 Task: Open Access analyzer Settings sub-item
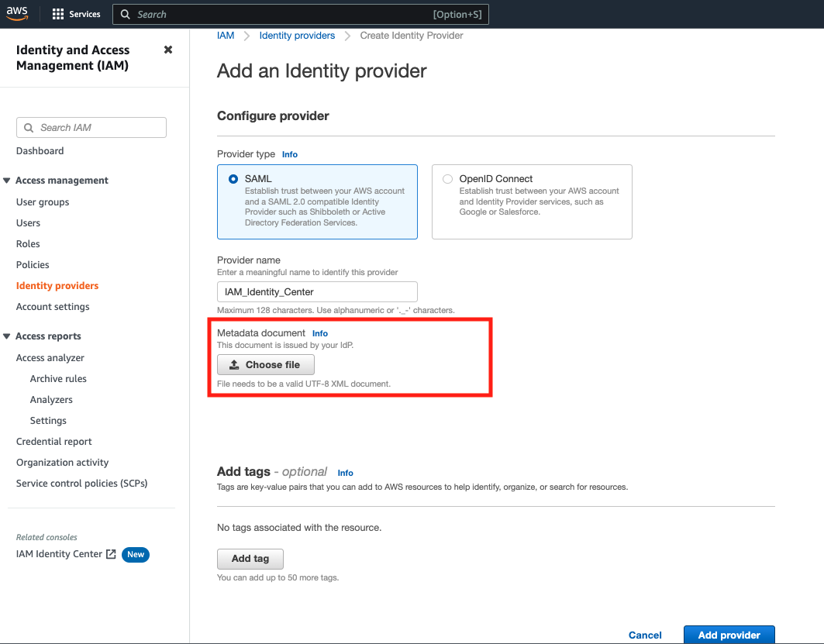click(48, 421)
